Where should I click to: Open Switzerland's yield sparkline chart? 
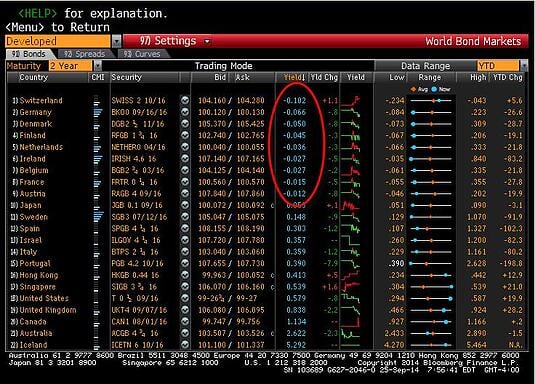tap(351, 101)
